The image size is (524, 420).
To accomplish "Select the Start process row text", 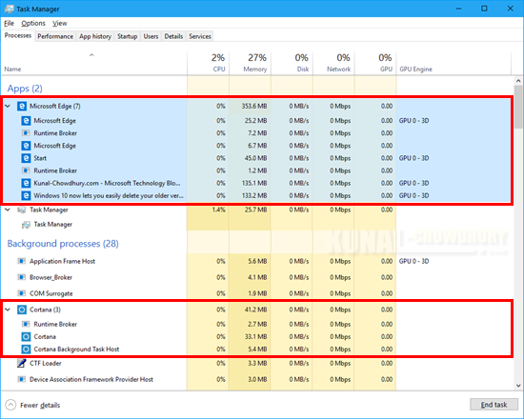I will 40,158.
